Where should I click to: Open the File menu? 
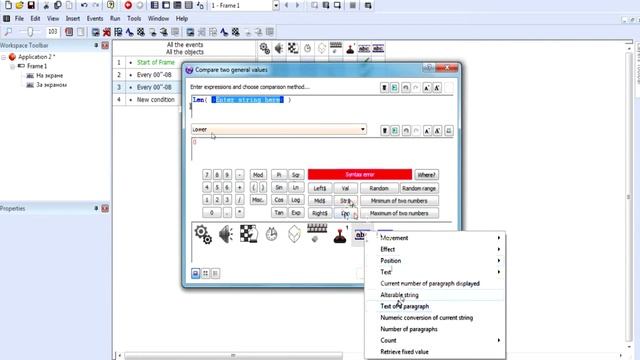19,18
